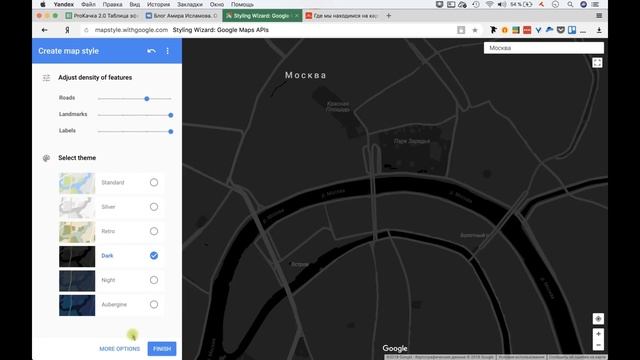Click the FINISH button
Image resolution: width=640 pixels, height=360 pixels.
pyautogui.click(x=162, y=349)
